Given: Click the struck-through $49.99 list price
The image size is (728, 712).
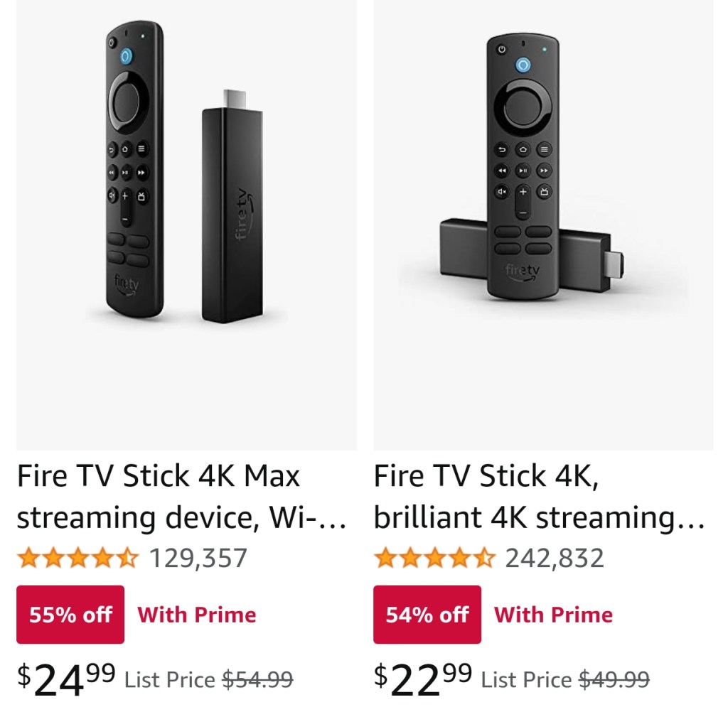Looking at the screenshot, I should click(x=614, y=680).
